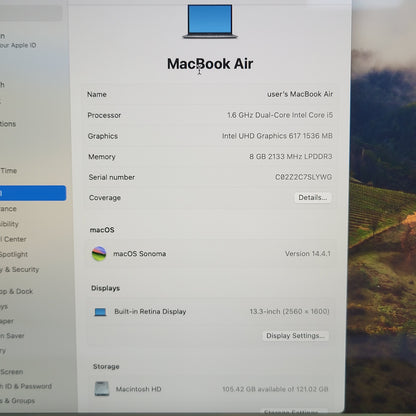This screenshot has height=416, width=416.
Task: Click the "Serial number" row label
Action: click(x=112, y=177)
